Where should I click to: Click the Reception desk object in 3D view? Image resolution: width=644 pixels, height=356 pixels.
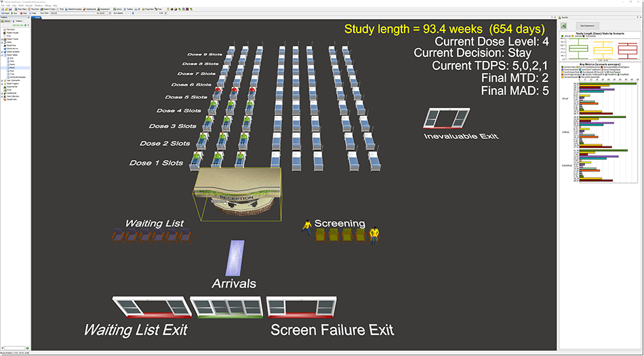pyautogui.click(x=238, y=194)
